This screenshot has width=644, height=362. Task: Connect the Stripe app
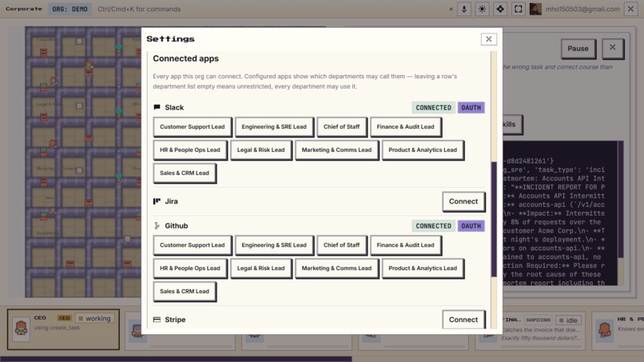tap(463, 320)
